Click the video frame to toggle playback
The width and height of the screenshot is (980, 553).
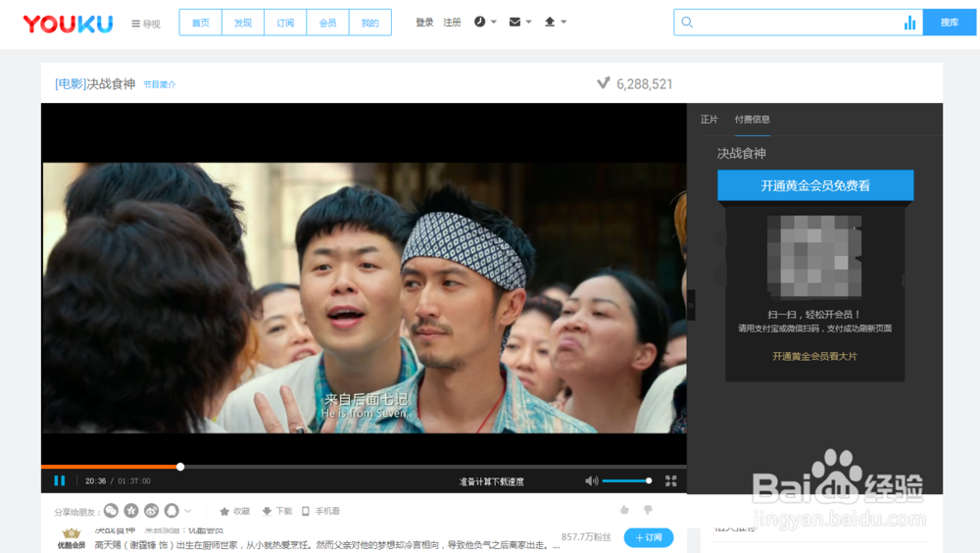[364, 298]
